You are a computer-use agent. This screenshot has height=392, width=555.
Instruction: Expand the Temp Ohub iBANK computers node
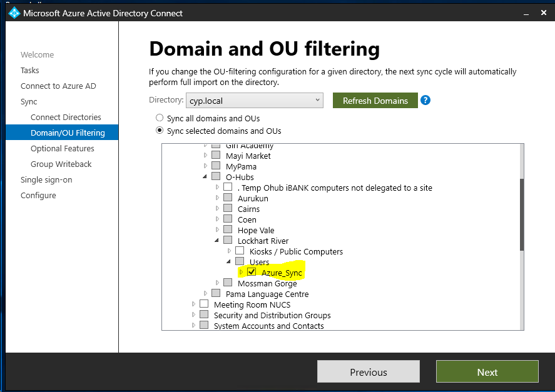click(x=217, y=187)
